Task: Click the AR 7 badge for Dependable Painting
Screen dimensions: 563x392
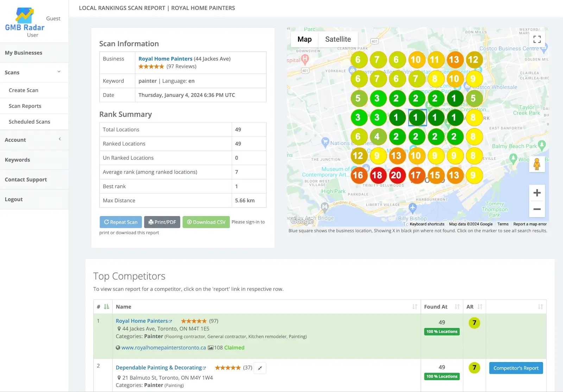Action: [474, 368]
